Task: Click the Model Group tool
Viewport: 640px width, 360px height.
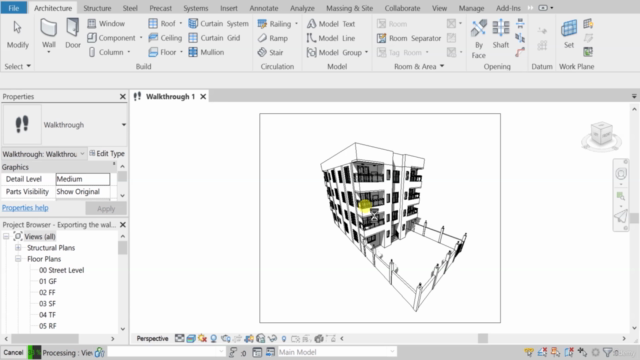Action: click(334, 52)
